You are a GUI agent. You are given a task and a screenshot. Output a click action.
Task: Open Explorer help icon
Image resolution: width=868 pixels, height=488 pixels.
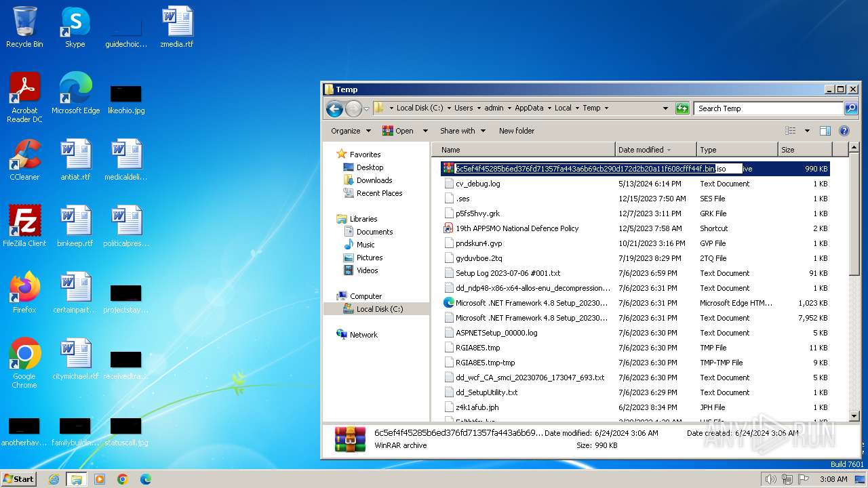click(x=844, y=131)
